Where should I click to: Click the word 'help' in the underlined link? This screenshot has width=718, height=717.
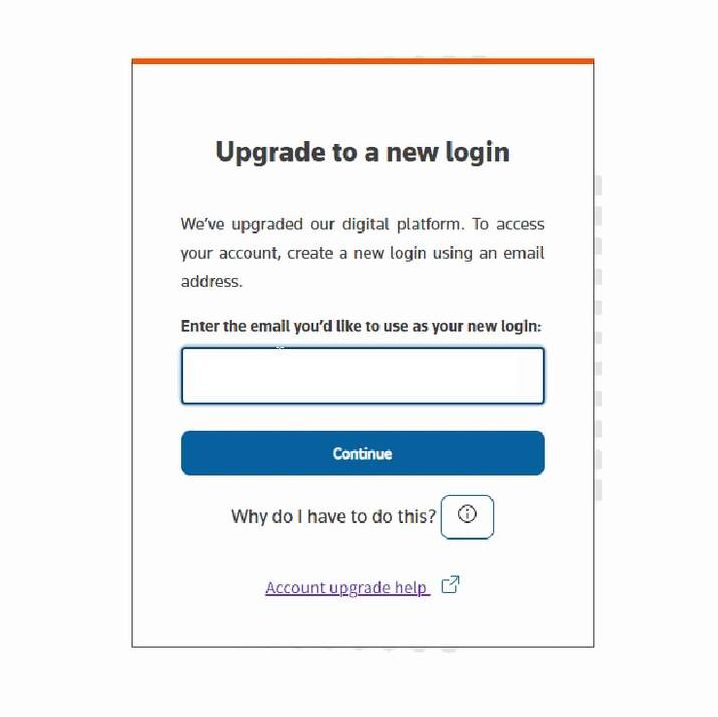click(411, 588)
